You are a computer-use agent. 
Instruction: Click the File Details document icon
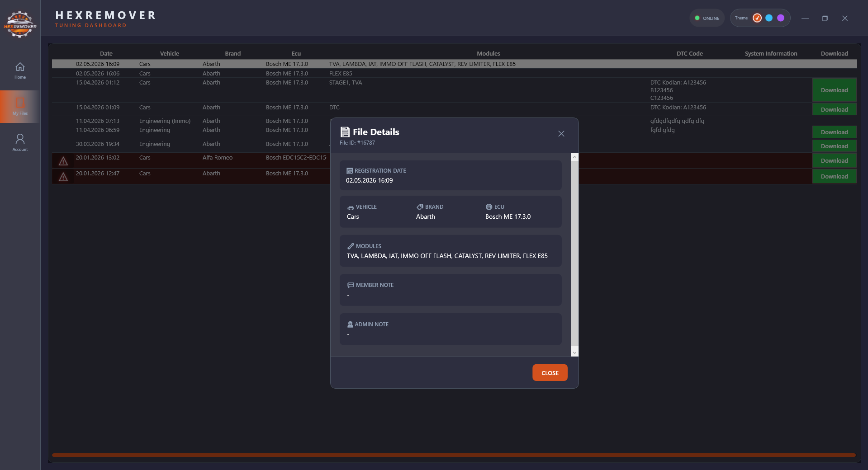tap(345, 132)
